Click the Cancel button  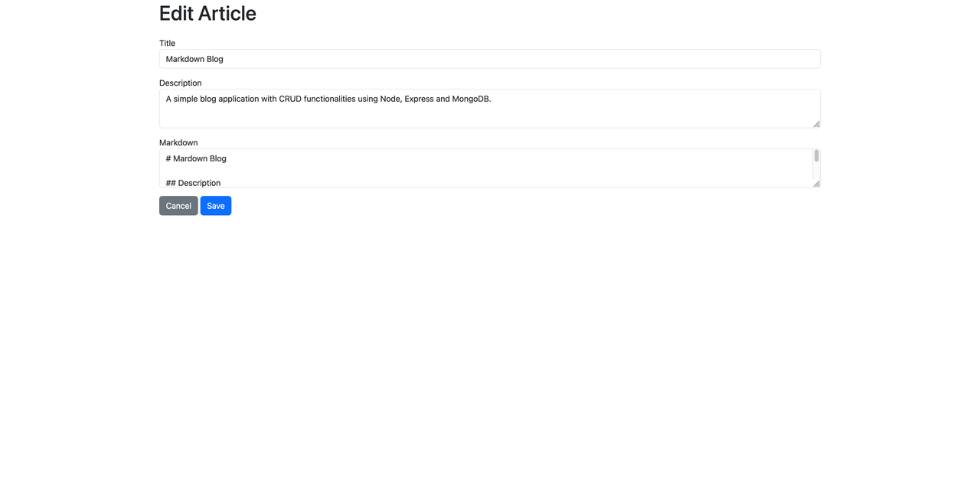[x=178, y=206]
